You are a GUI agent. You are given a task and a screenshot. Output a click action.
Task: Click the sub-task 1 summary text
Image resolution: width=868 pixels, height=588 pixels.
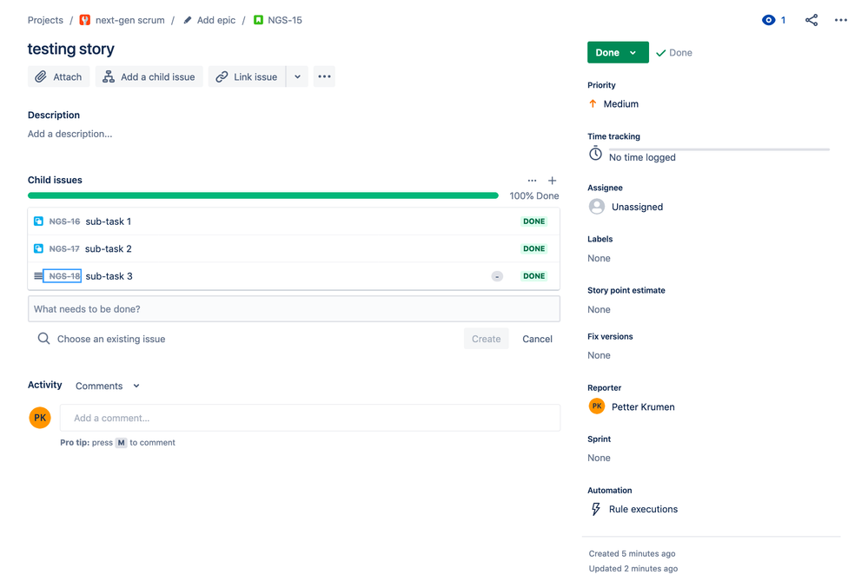pyautogui.click(x=109, y=221)
